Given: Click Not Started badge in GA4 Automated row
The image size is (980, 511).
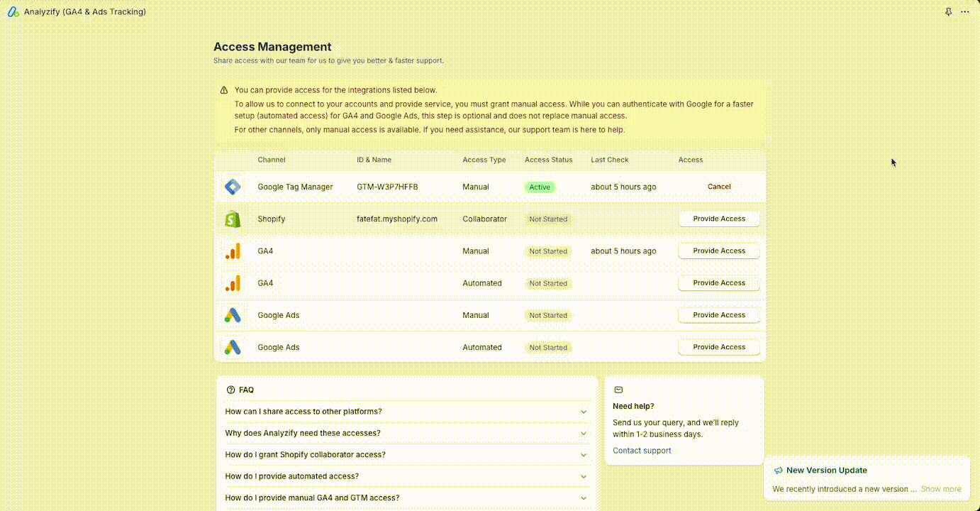Looking at the screenshot, I should point(548,283).
